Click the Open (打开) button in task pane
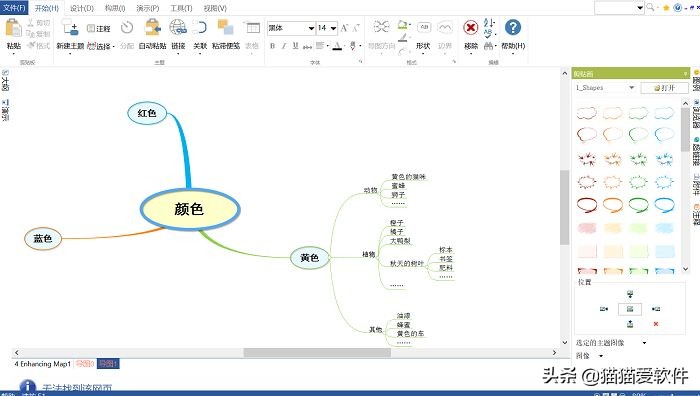The image size is (700, 396). pos(664,88)
